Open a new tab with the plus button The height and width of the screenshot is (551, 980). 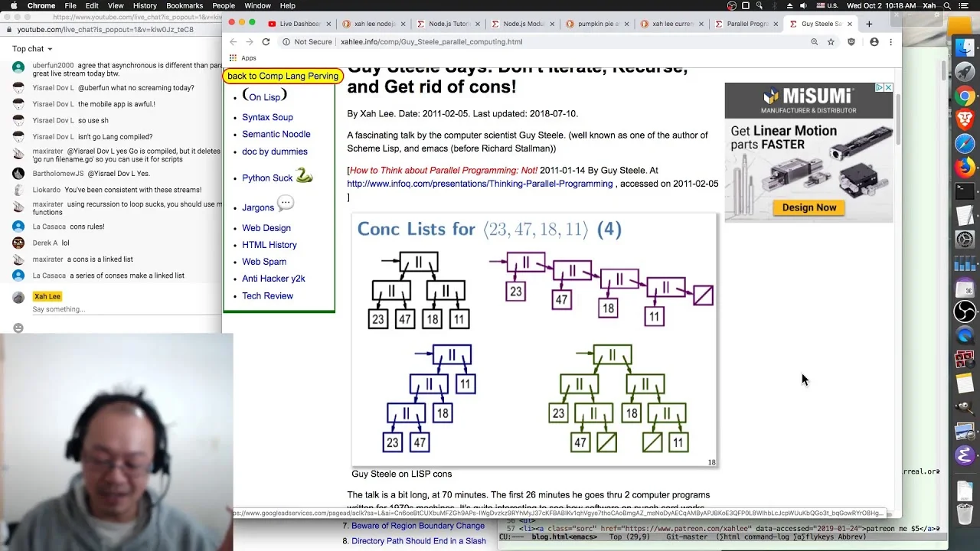[869, 24]
